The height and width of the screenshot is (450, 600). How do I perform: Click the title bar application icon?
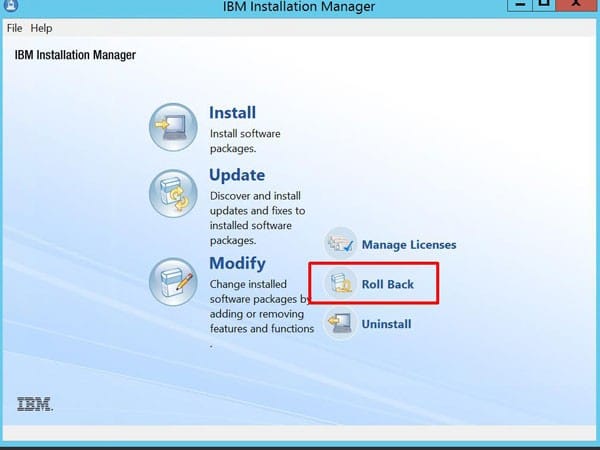click(11, 5)
